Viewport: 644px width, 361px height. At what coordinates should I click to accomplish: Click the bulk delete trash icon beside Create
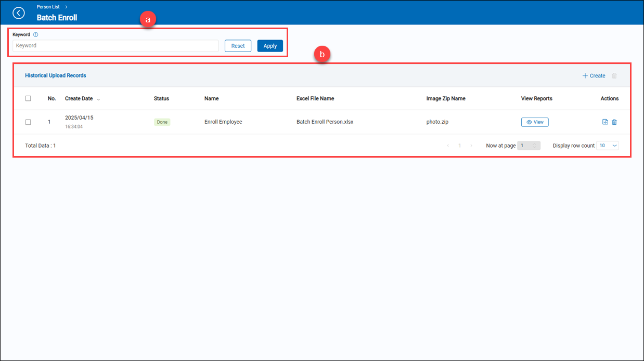coord(614,76)
